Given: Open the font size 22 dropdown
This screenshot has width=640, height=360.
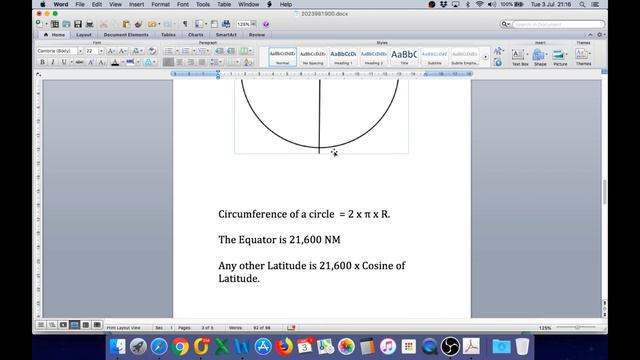Looking at the screenshot, I should [x=101, y=51].
